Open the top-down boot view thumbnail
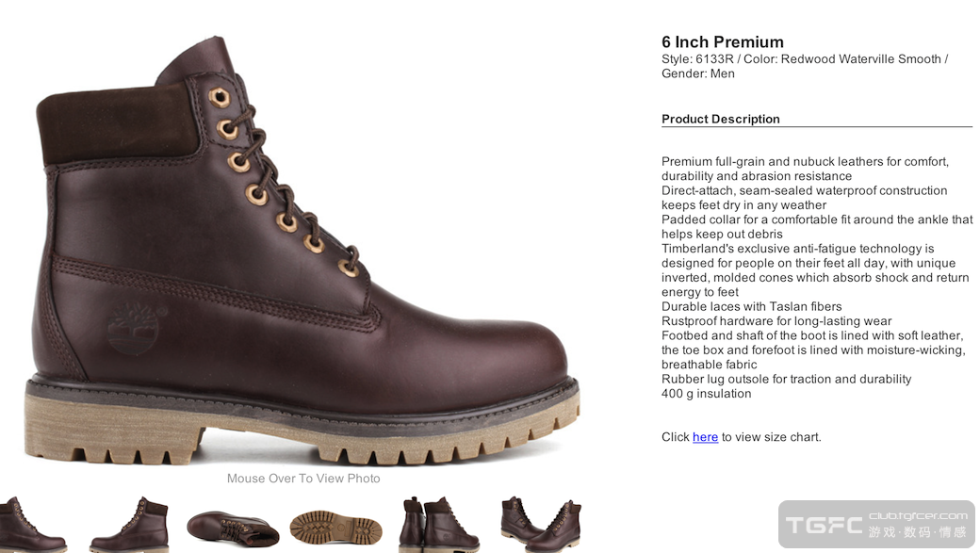This screenshot has height=553, width=980. pyautogui.click(x=232, y=526)
